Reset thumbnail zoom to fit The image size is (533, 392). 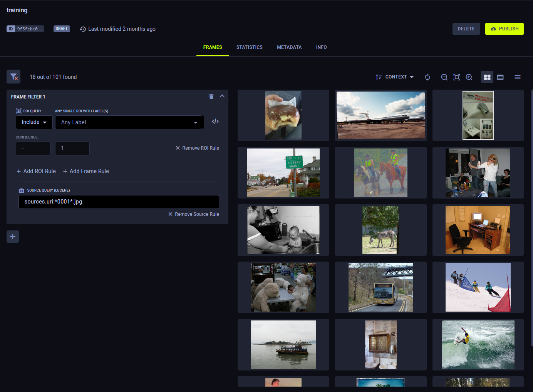pyautogui.click(x=457, y=77)
